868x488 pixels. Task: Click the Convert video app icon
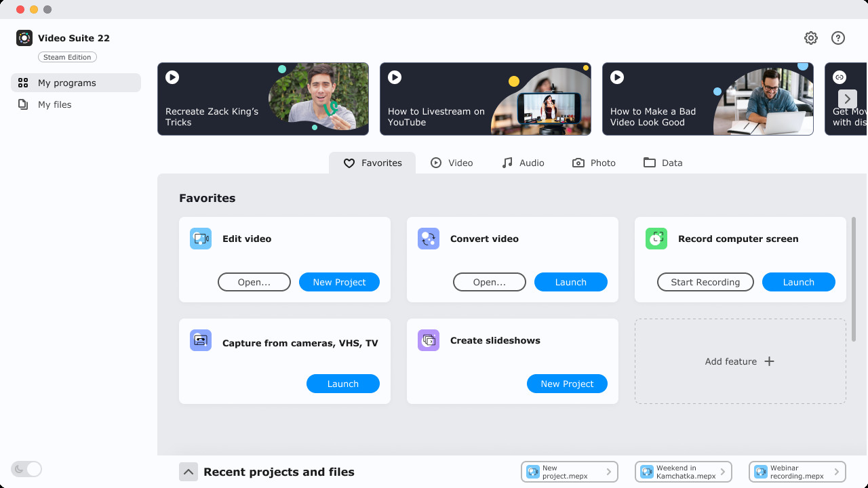[428, 238]
